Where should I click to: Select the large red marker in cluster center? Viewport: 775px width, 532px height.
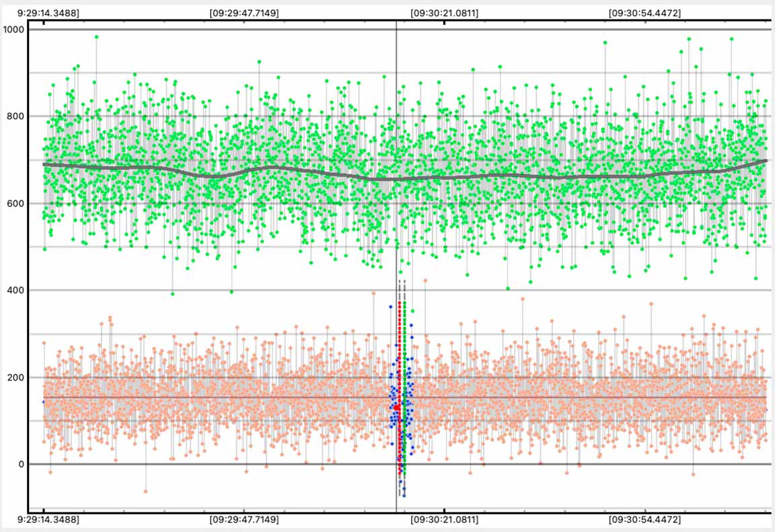tap(397, 408)
